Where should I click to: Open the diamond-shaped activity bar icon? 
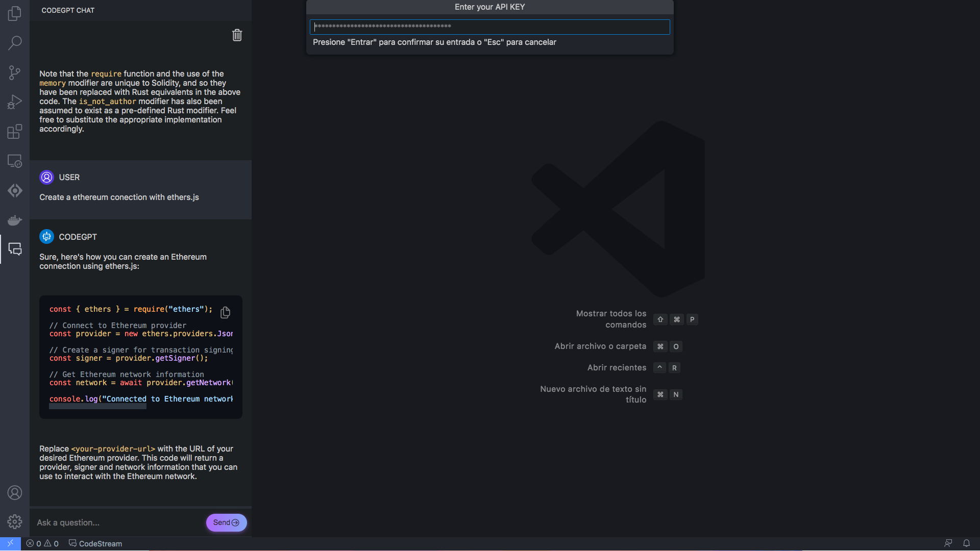click(x=15, y=191)
